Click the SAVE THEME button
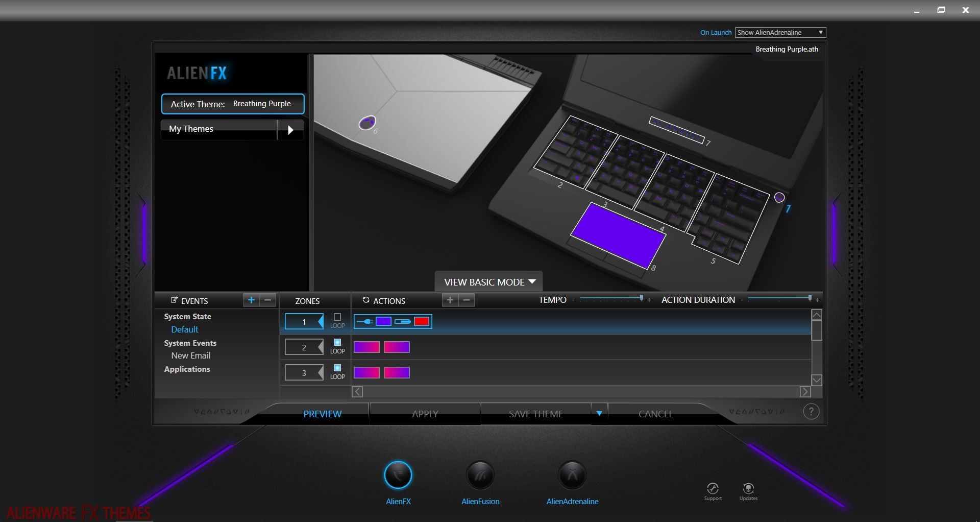 coord(536,414)
